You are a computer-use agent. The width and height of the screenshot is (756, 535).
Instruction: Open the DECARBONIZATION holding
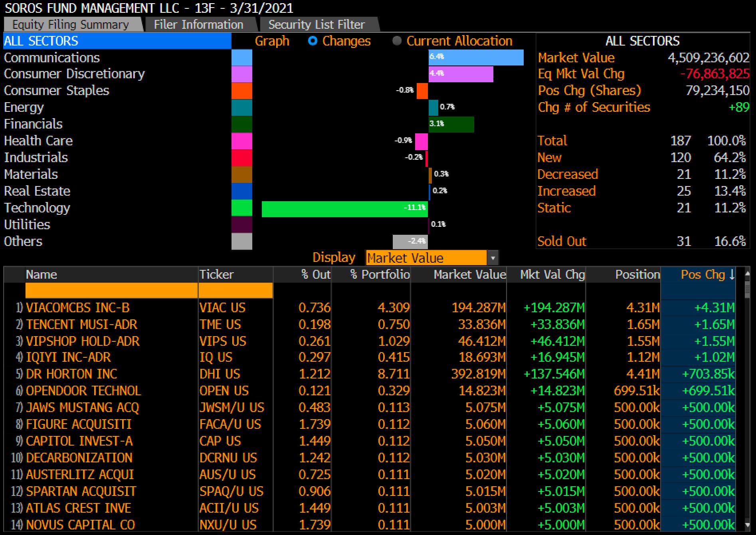[x=79, y=458]
